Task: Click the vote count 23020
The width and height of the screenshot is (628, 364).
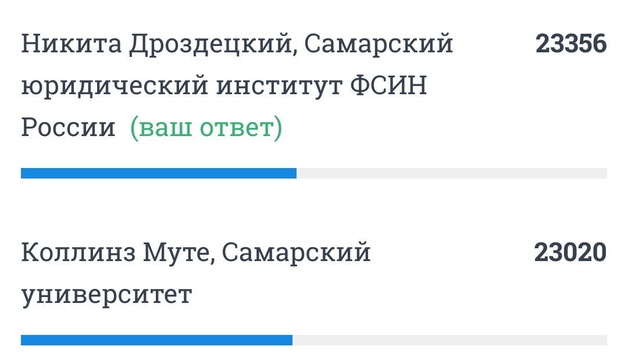Action: (570, 253)
